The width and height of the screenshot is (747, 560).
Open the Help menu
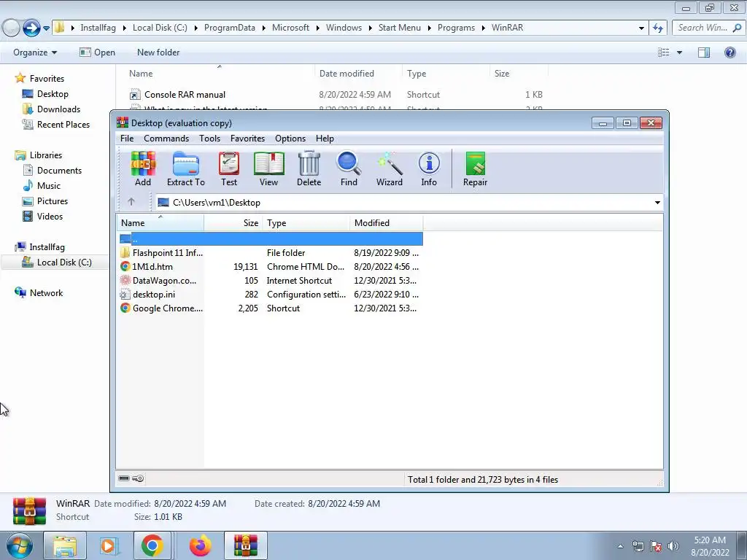click(x=325, y=139)
